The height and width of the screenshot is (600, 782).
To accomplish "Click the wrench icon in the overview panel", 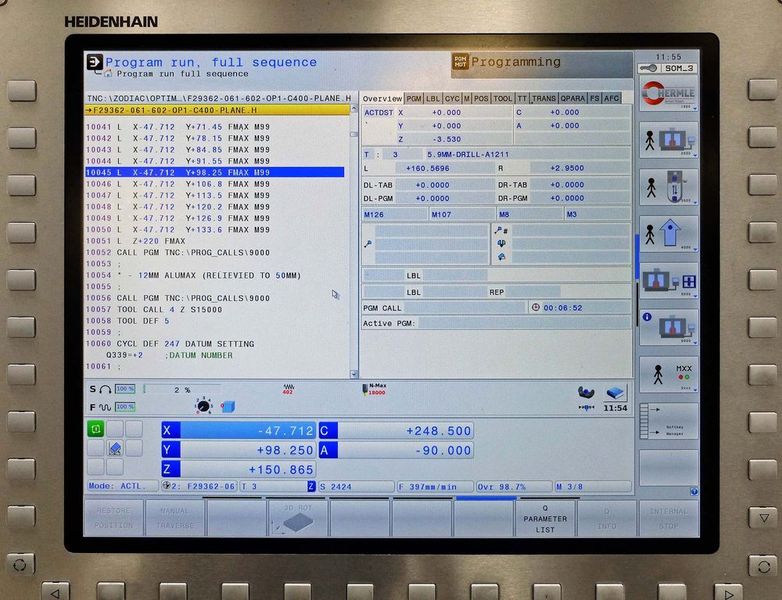I will tap(368, 244).
